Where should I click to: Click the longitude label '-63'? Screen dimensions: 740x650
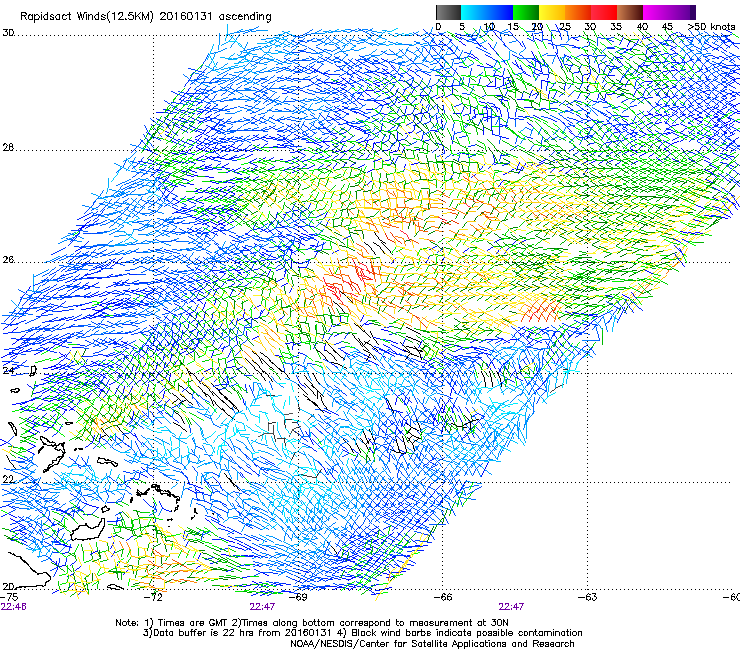click(x=588, y=597)
